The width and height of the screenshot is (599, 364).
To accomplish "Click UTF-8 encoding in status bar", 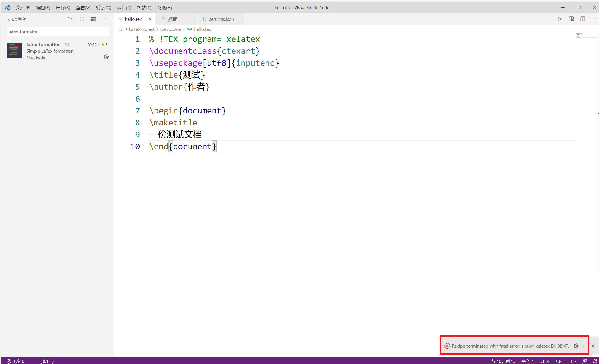I will (545, 361).
